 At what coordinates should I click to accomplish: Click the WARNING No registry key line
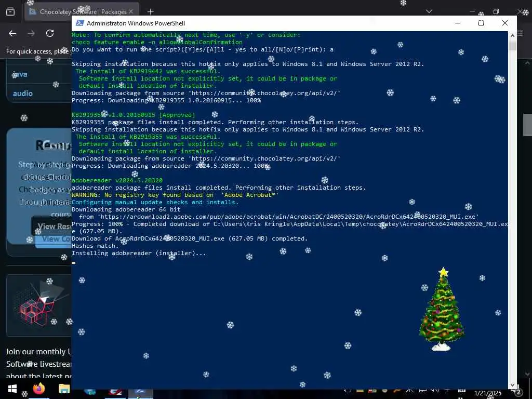tap(175, 195)
